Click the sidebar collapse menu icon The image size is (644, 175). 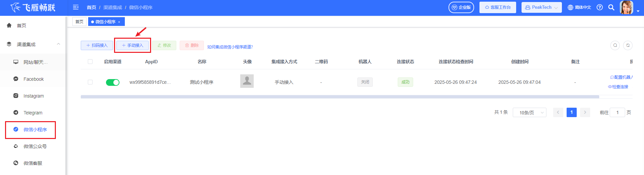point(76,7)
